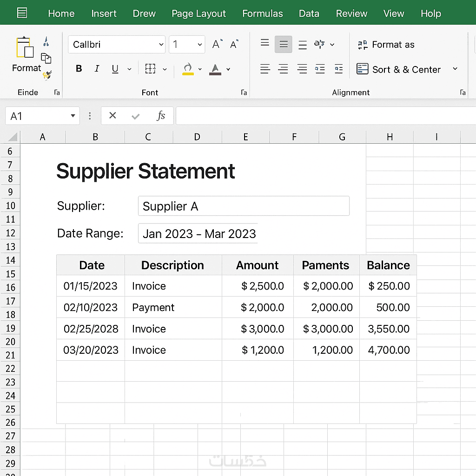
Task: Increase font size with large A
Action: pyautogui.click(x=217, y=44)
